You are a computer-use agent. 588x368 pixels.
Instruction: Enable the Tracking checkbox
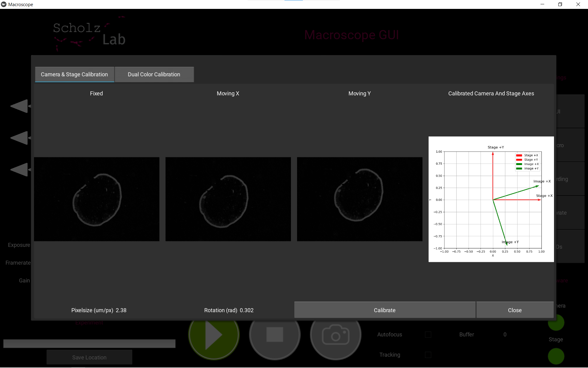[428, 355]
